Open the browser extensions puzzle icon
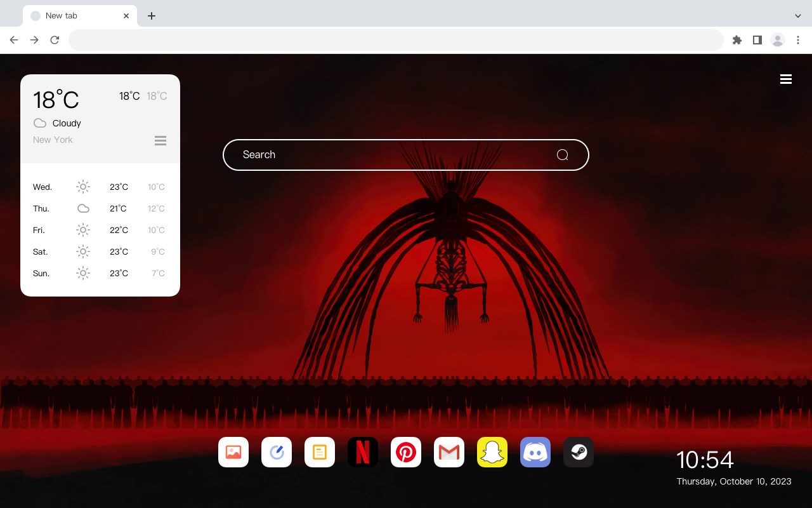Screen dimensions: 812x508 (737, 40)
